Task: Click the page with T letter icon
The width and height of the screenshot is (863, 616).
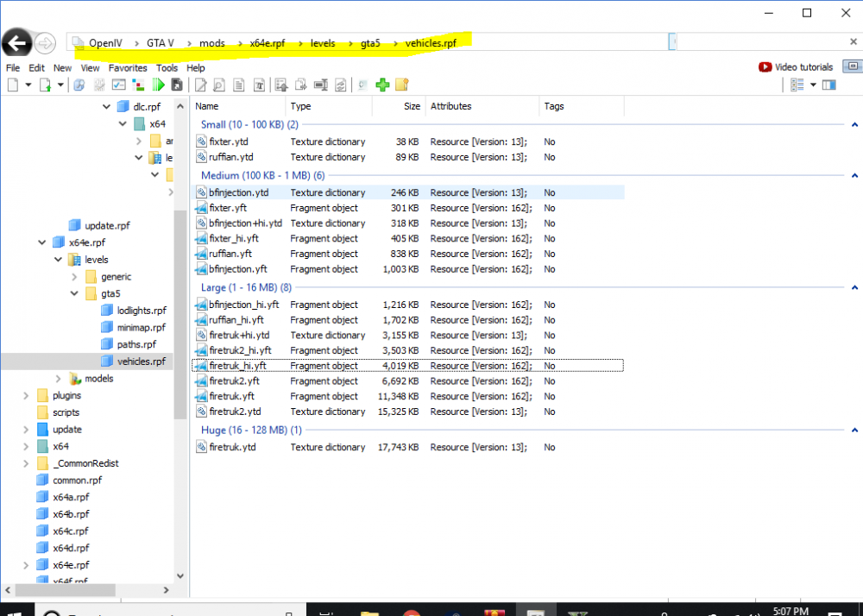Action: (259, 85)
